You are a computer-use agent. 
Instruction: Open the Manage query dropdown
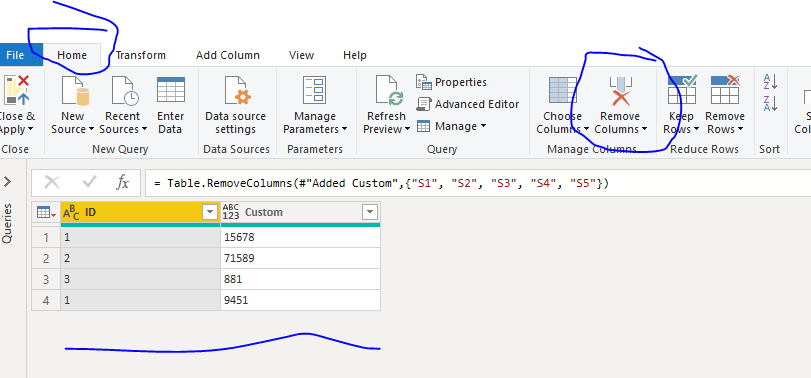coord(452,126)
